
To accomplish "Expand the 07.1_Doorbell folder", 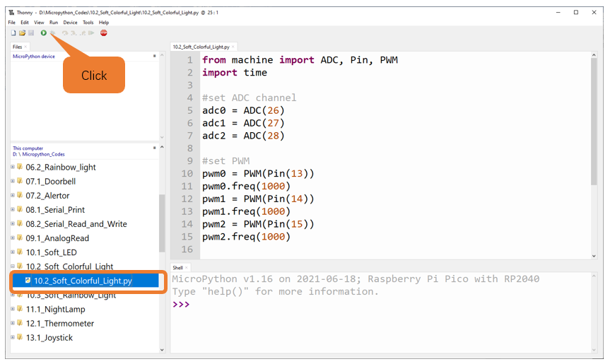I will click(x=13, y=181).
